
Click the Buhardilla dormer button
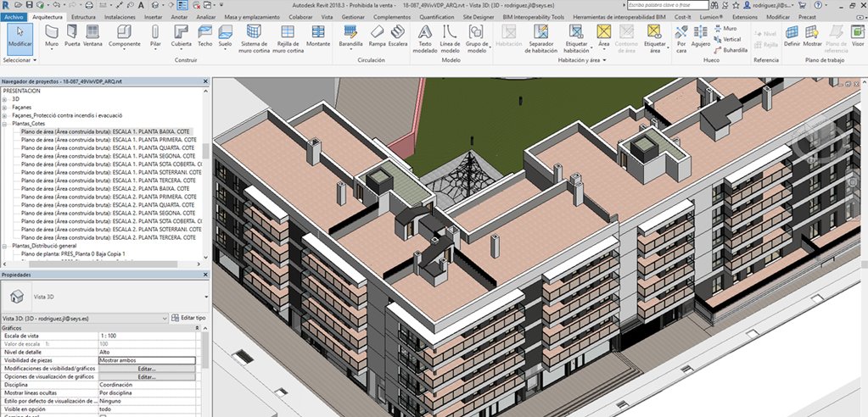click(731, 50)
